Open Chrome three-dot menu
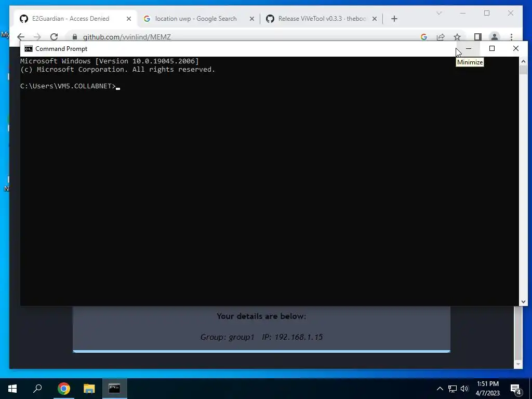This screenshot has width=532, height=399. pos(511,37)
